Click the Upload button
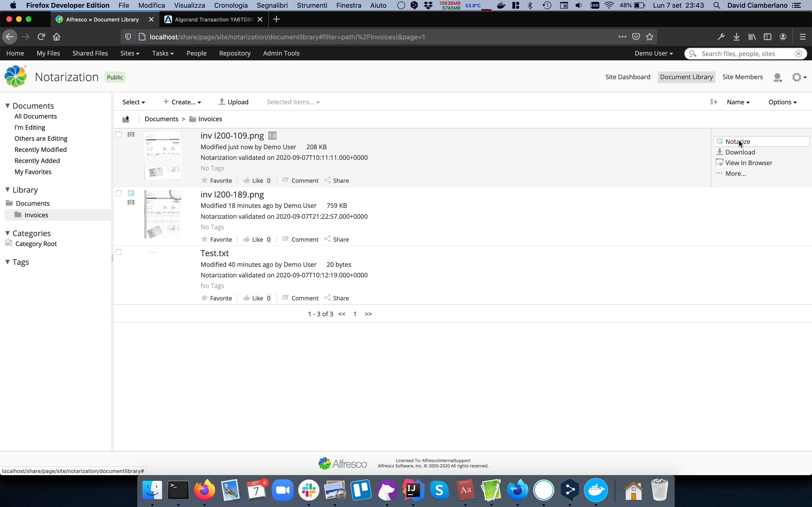 pyautogui.click(x=233, y=102)
